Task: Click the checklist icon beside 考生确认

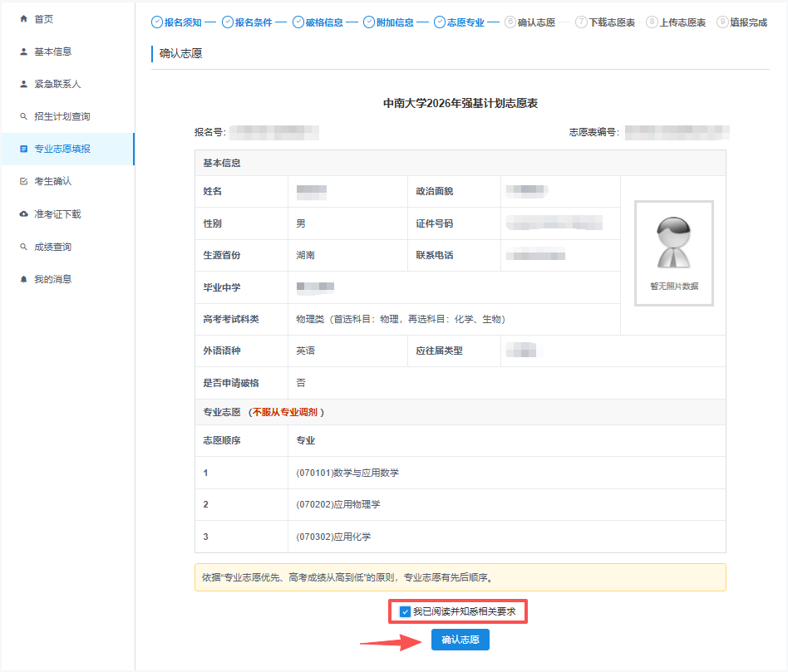Action: coord(23,181)
